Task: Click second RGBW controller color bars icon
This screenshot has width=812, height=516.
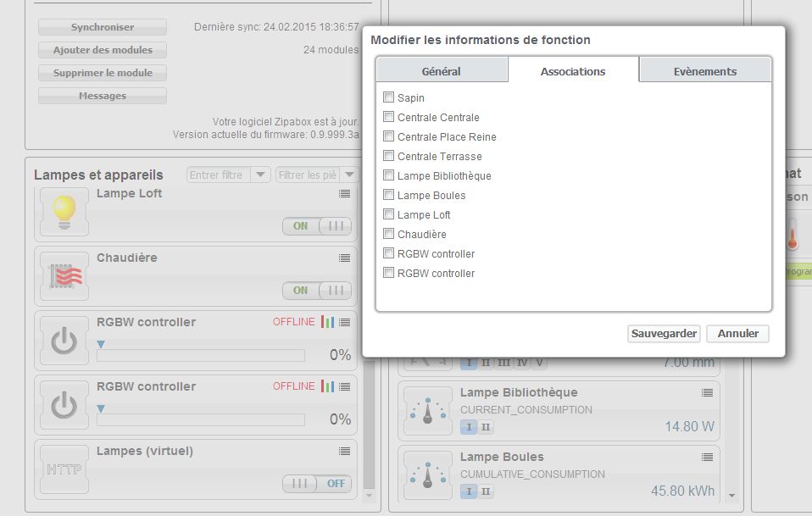Action: (x=328, y=386)
